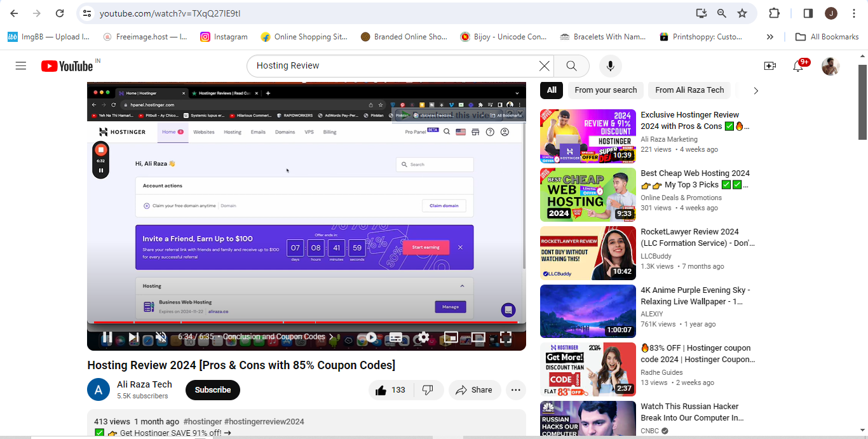Open All Bookmarks folder

[x=827, y=37]
